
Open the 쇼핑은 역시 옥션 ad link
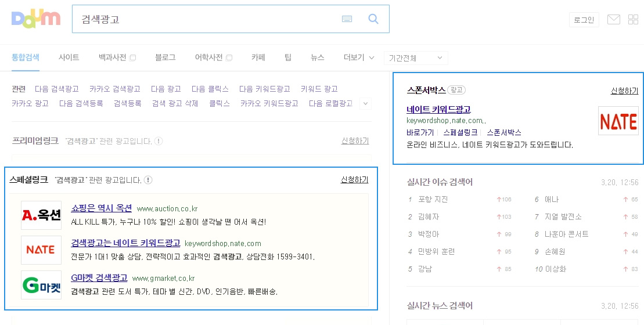click(x=102, y=208)
